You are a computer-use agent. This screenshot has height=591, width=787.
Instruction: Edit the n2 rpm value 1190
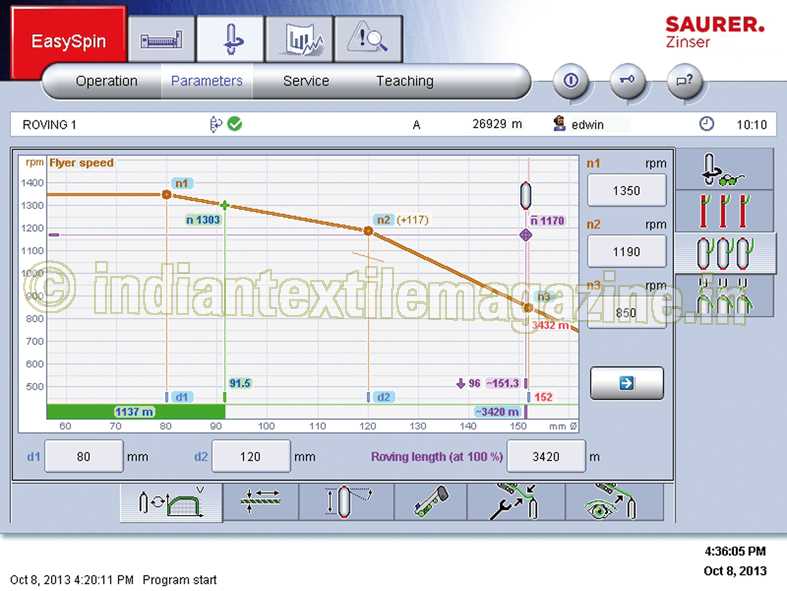tap(626, 251)
